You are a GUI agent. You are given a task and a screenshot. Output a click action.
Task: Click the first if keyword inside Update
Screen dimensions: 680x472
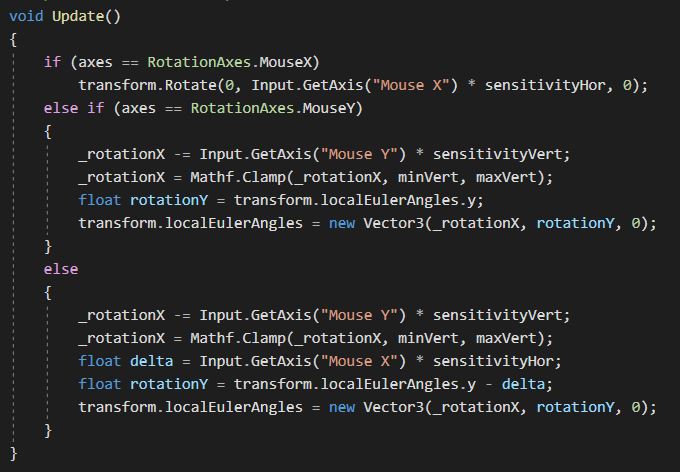(52, 62)
